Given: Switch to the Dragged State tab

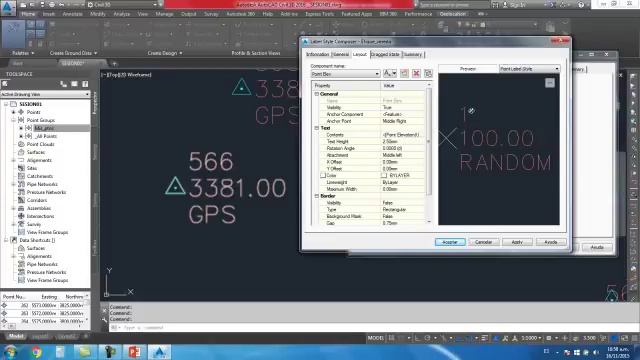Looking at the screenshot, I should tap(385, 54).
